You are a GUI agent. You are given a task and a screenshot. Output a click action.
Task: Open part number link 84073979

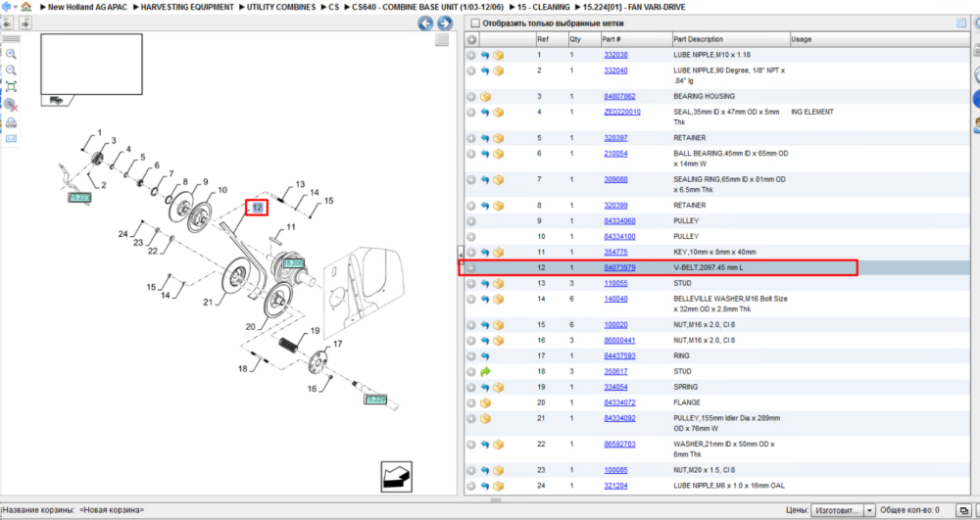(x=619, y=267)
